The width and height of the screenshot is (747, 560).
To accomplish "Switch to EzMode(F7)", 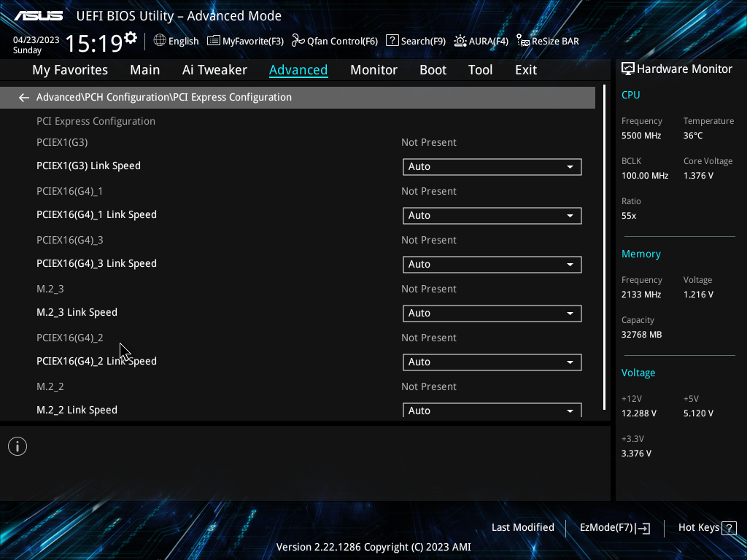I will click(x=614, y=528).
